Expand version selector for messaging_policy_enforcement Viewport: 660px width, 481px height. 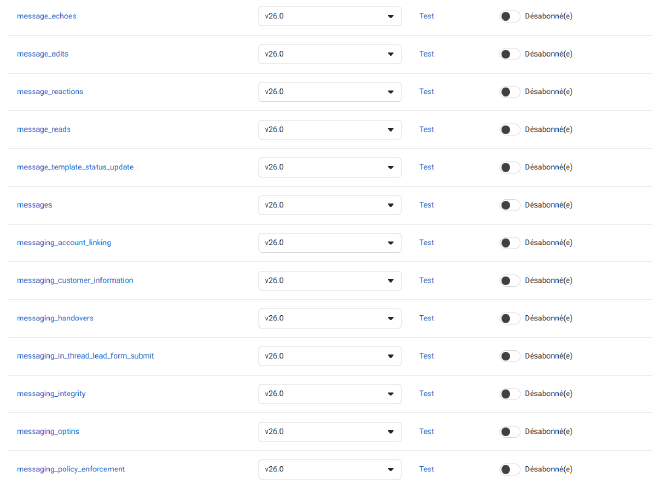330,469
